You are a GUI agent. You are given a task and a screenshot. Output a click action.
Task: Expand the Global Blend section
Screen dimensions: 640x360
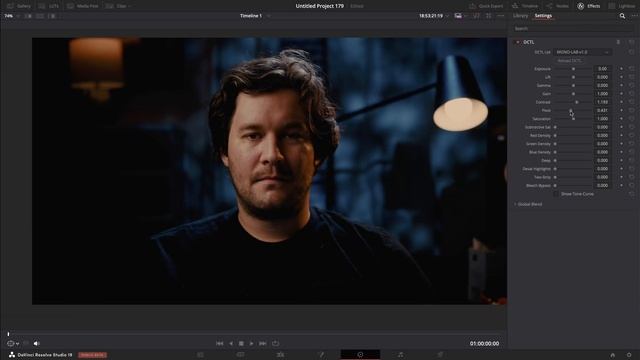click(x=529, y=204)
